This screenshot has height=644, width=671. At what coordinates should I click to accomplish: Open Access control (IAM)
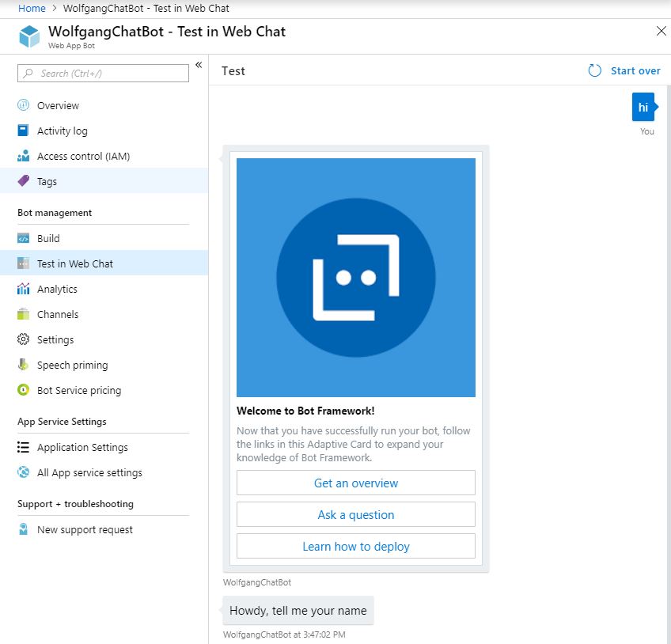click(85, 156)
